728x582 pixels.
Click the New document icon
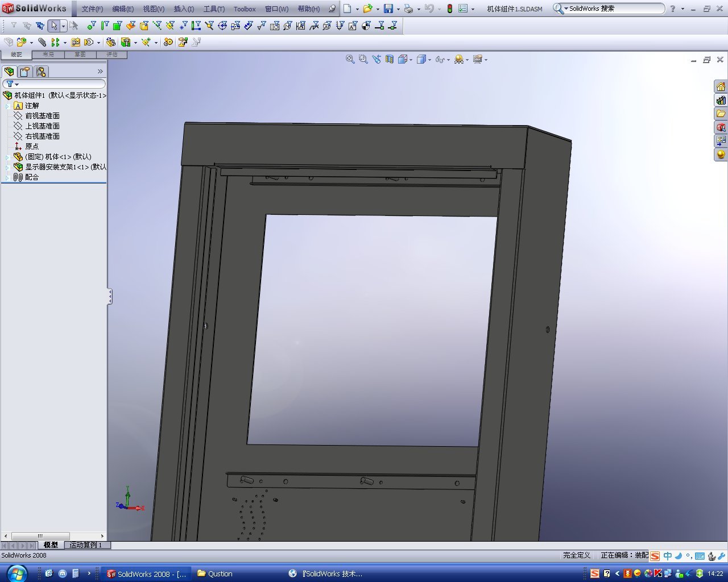pyautogui.click(x=348, y=9)
